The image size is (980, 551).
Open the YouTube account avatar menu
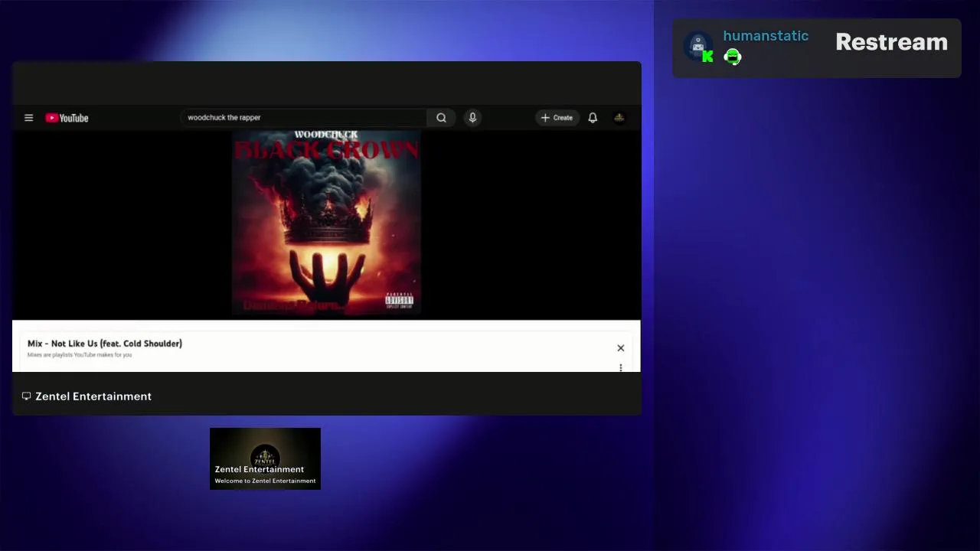click(x=619, y=118)
